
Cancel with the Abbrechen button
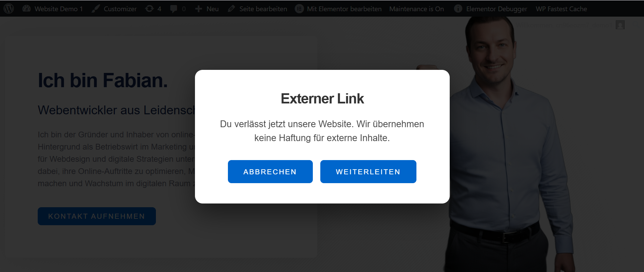pyautogui.click(x=270, y=172)
